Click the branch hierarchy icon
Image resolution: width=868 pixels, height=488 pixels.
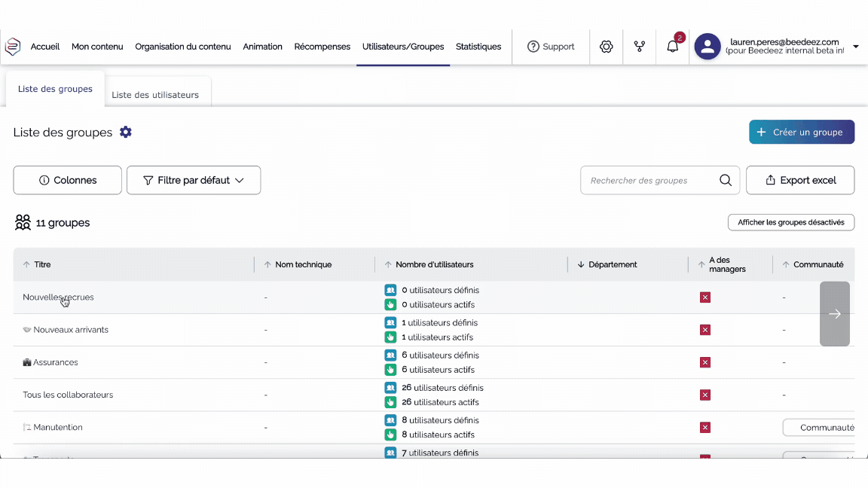(x=640, y=47)
